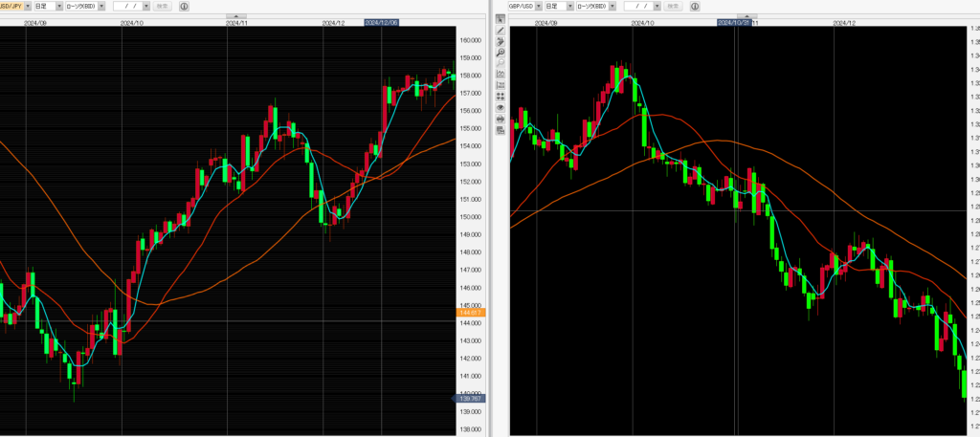
Task: Select the line drawing pencil tool
Action: (500, 32)
